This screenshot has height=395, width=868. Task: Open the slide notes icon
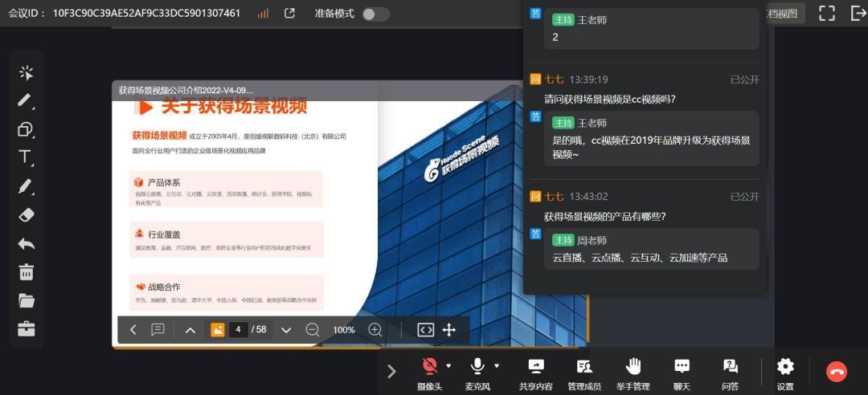point(158,330)
